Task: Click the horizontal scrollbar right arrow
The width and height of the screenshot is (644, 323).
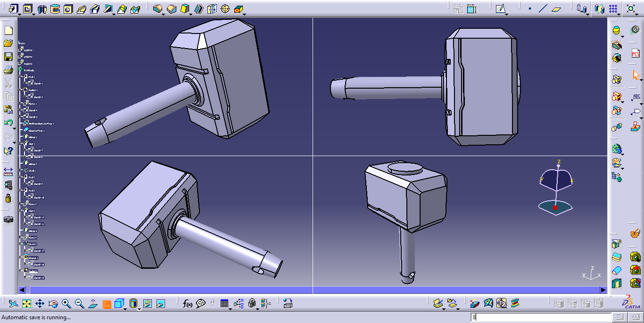Action: tap(603, 290)
